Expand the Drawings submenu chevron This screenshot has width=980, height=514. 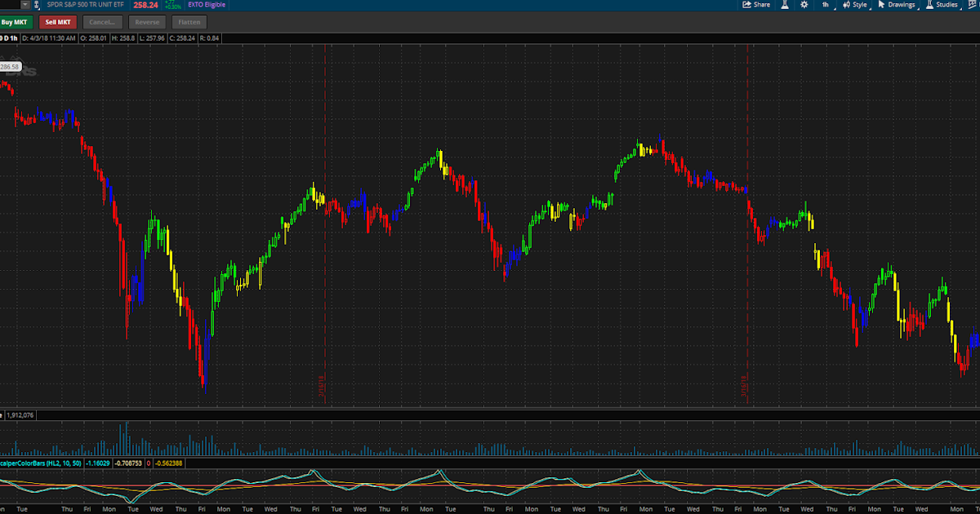(x=919, y=7)
